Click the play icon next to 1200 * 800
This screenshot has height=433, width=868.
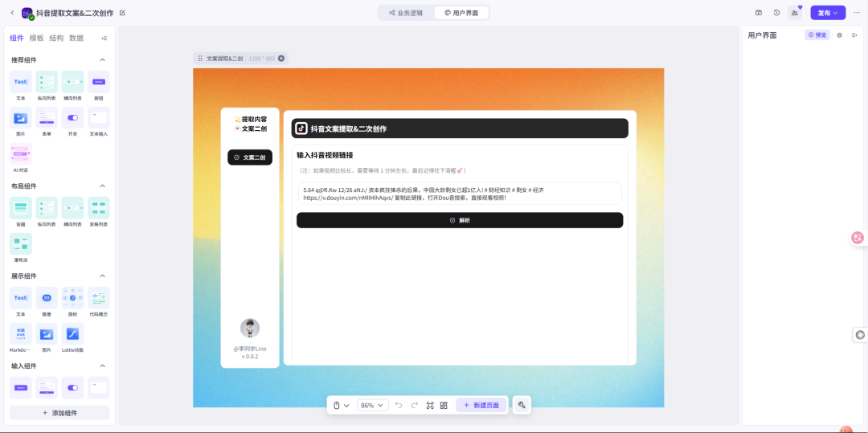click(281, 58)
